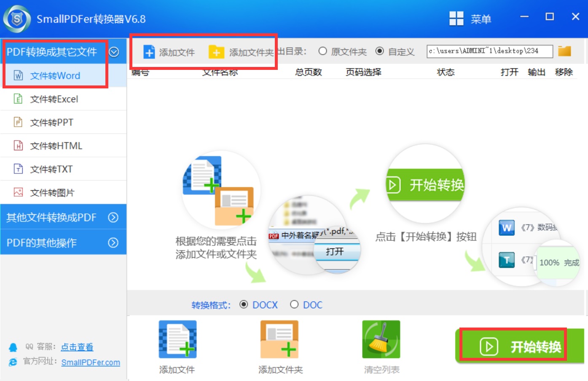Click the 总页数 column header
The height and width of the screenshot is (381, 588).
point(309,72)
